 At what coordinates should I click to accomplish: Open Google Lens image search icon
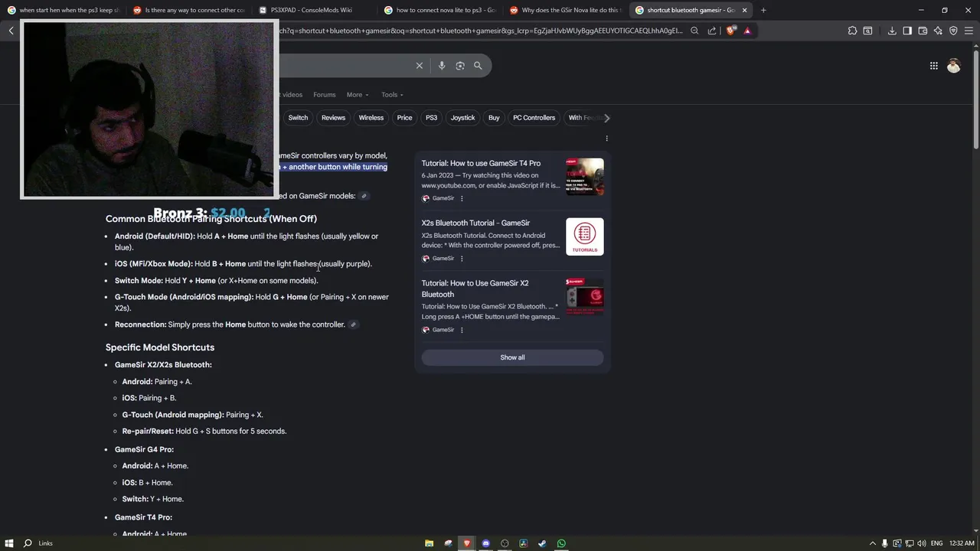[460, 66]
